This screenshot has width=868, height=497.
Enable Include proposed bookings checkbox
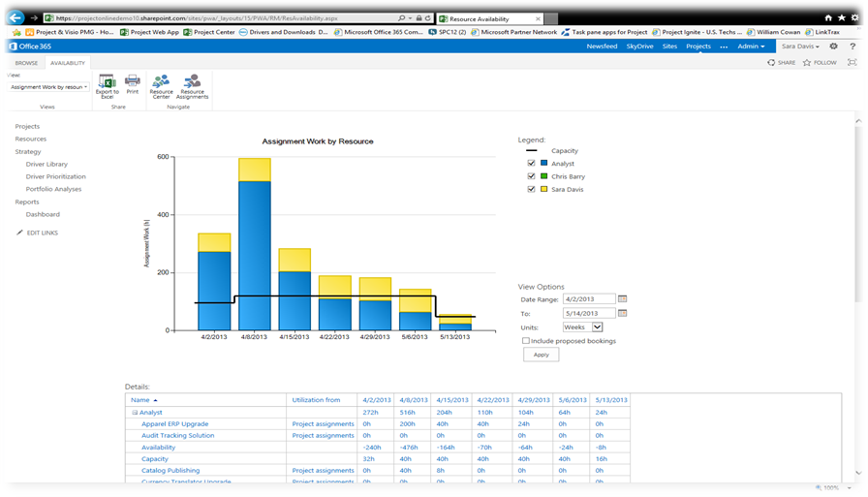click(526, 341)
